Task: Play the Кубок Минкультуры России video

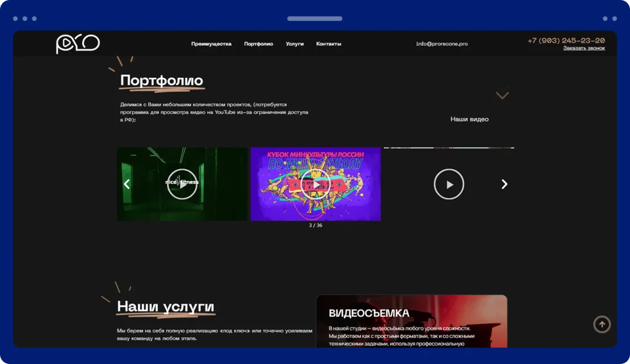Action: (316, 184)
